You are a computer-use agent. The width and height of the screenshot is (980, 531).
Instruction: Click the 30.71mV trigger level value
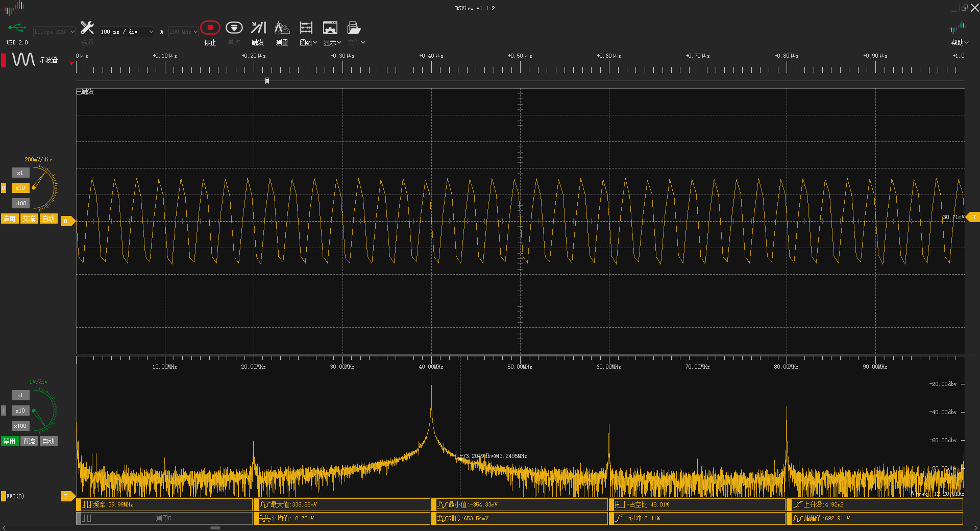953,218
